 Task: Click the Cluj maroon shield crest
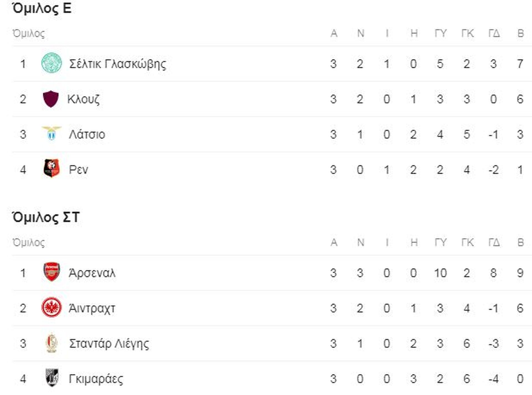click(51, 99)
